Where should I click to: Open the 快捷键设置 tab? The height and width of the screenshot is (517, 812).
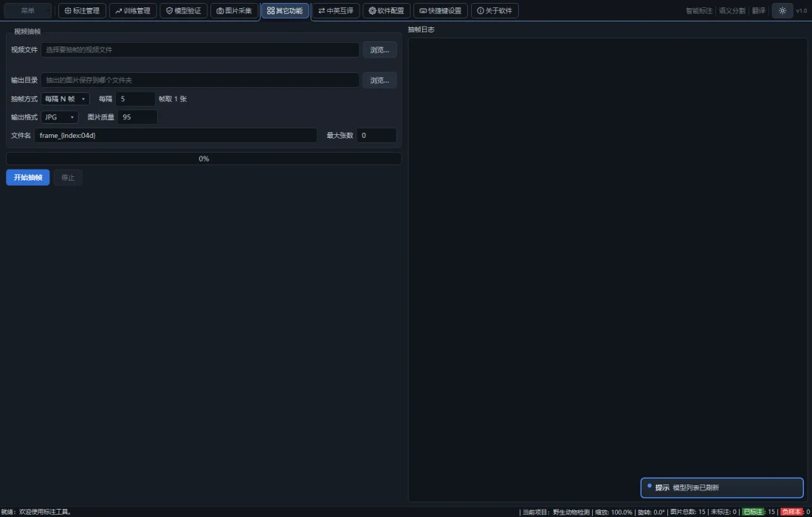click(441, 10)
